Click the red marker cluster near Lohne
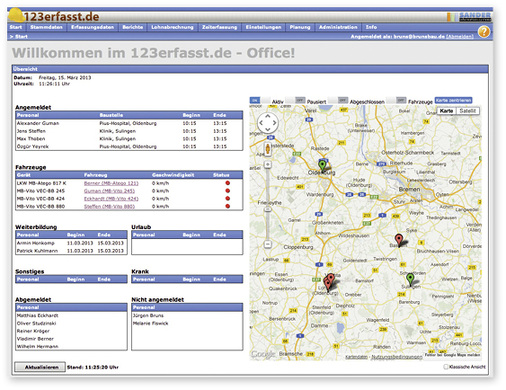The width and height of the screenshot is (506, 390). [329, 282]
